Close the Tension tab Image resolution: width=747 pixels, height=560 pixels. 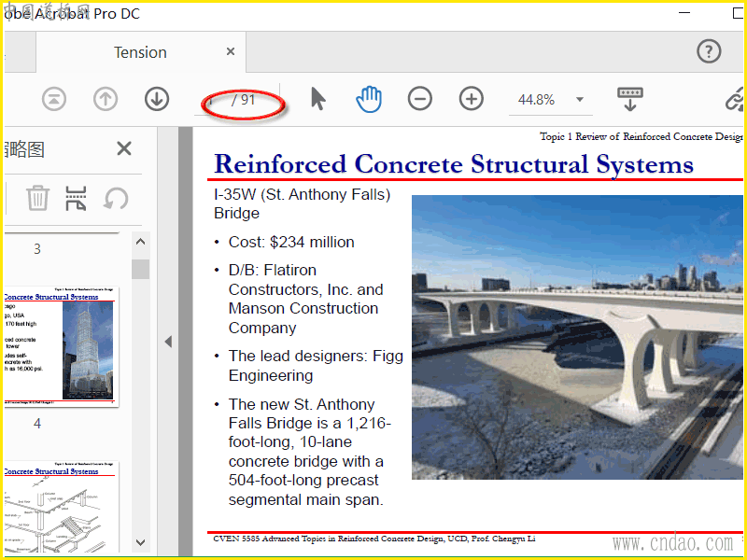(x=231, y=51)
